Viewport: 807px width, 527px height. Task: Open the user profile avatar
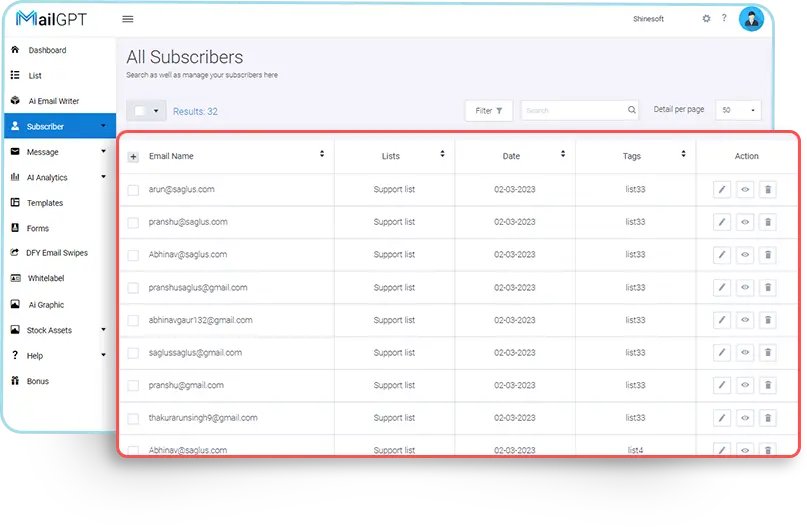751,19
